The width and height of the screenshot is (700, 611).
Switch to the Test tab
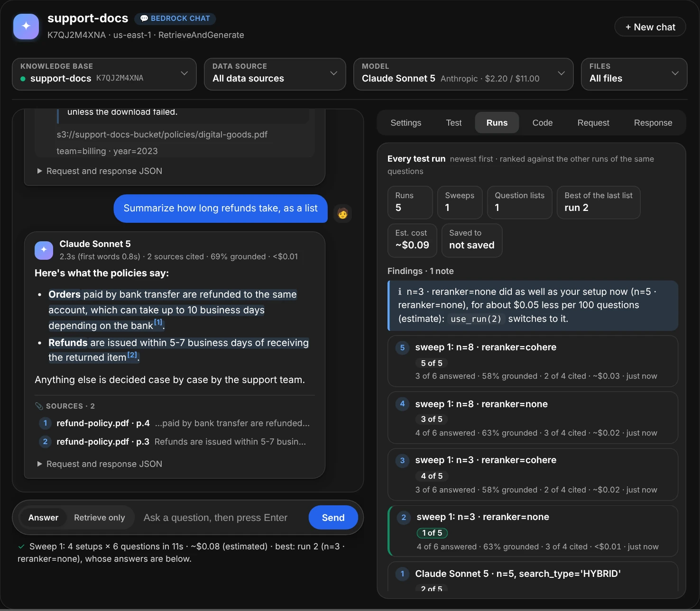coord(454,123)
